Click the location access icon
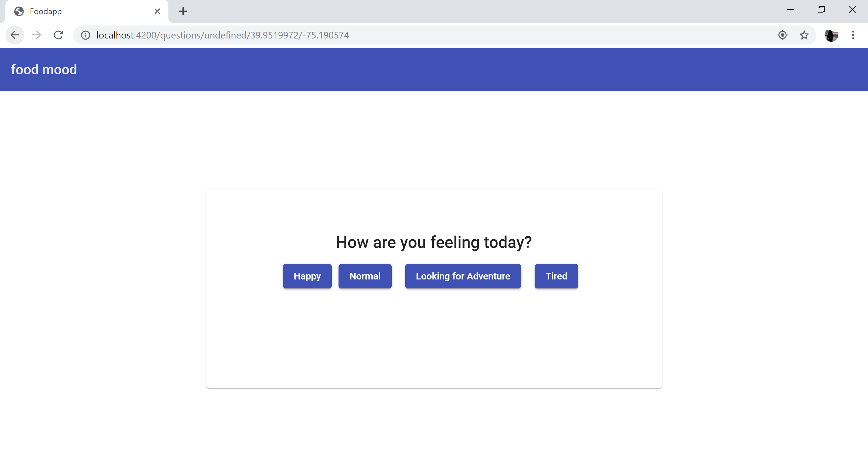 click(782, 35)
